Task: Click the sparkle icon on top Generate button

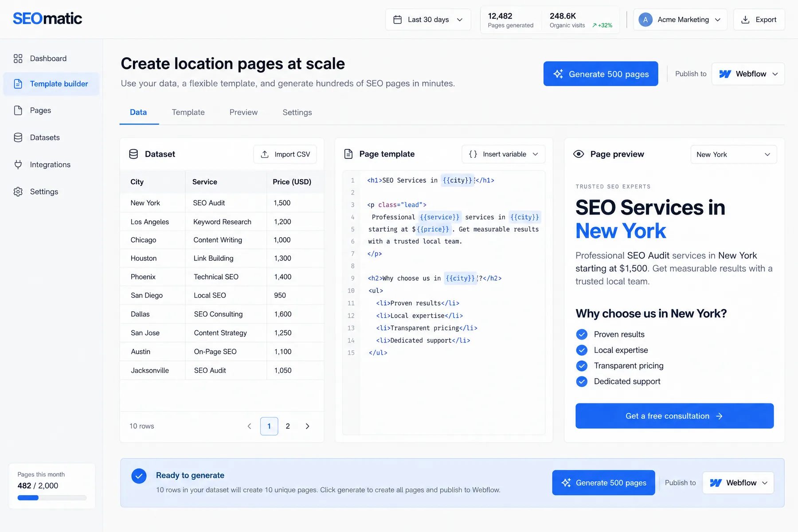Action: tap(558, 74)
